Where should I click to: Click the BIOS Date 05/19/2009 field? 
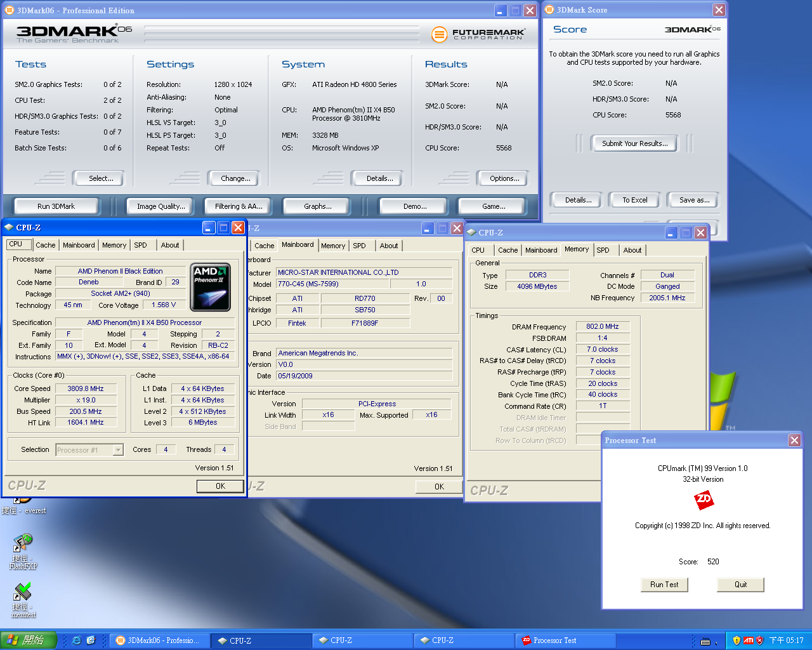pyautogui.click(x=364, y=376)
